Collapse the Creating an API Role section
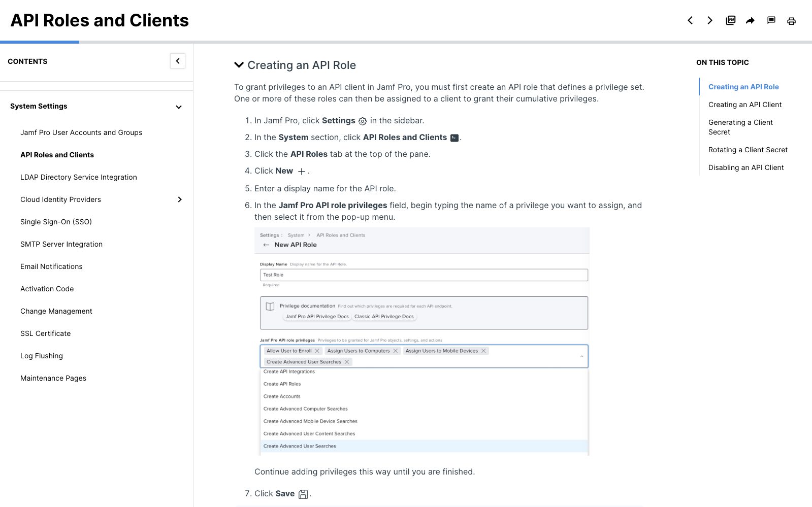812x507 pixels. 239,65
